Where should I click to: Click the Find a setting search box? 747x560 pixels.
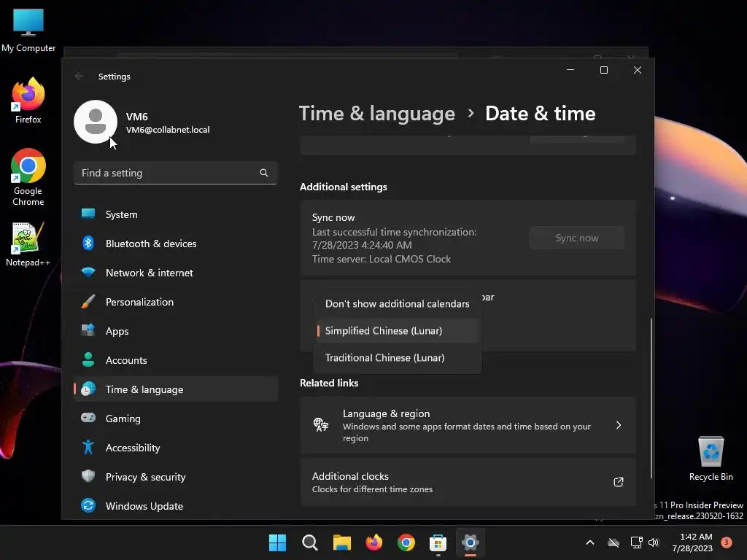[x=175, y=173]
